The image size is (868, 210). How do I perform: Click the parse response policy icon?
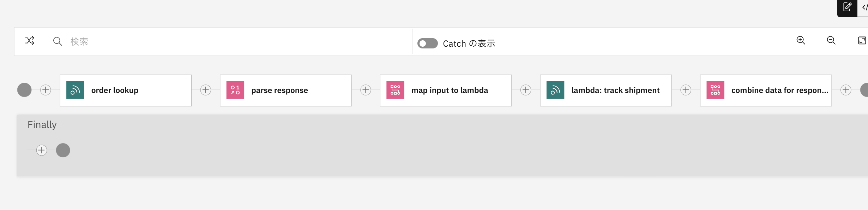(235, 90)
